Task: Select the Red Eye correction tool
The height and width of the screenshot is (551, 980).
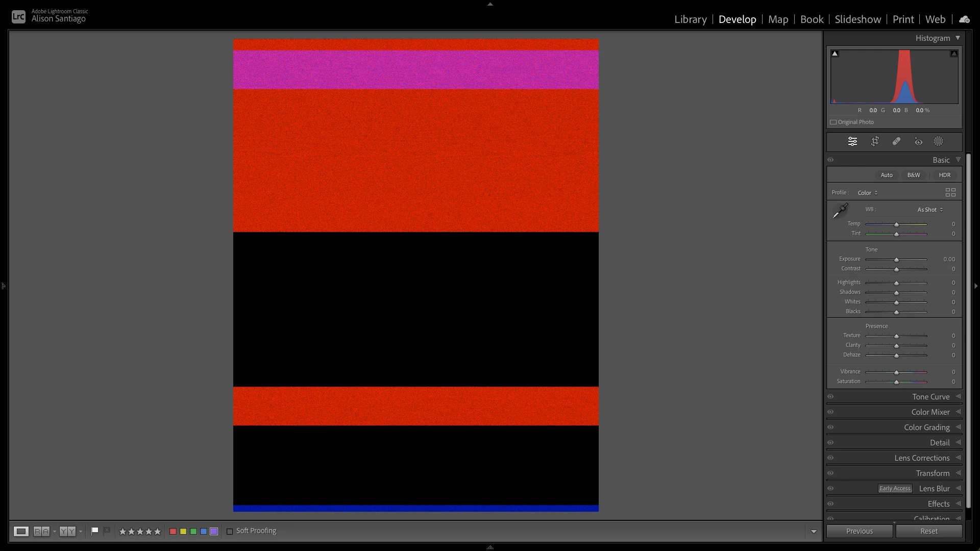Action: click(x=918, y=141)
